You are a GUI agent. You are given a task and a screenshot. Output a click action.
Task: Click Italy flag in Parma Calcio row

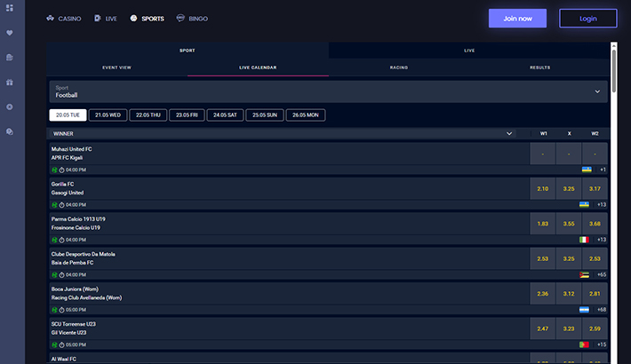point(584,240)
